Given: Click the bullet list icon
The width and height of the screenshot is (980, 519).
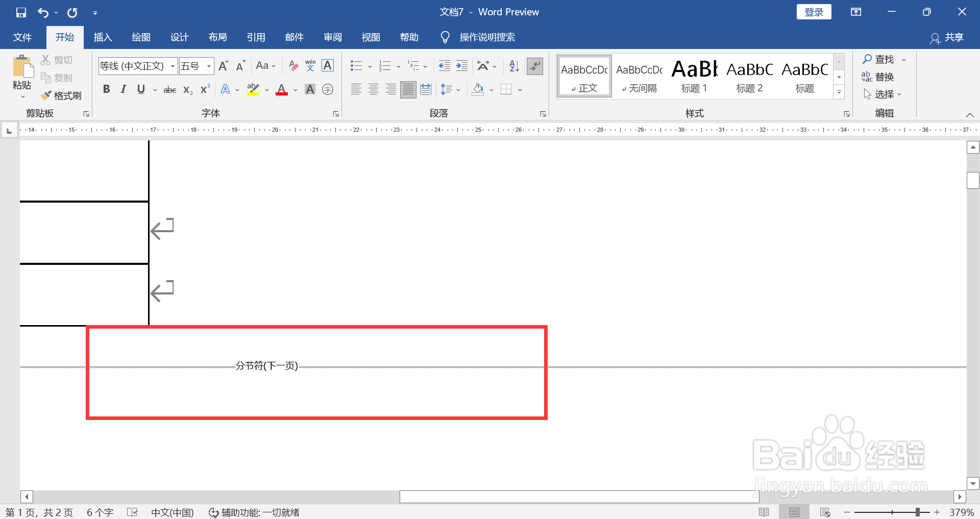Looking at the screenshot, I should 356,66.
